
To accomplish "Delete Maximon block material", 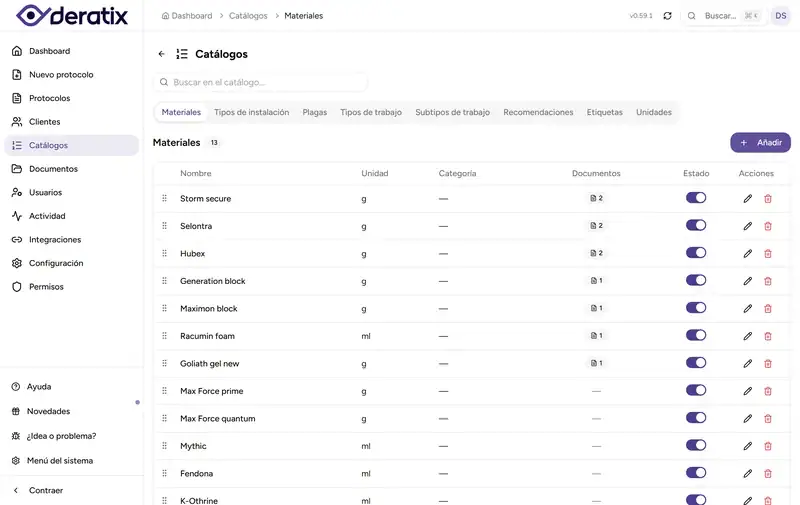I will (768, 309).
